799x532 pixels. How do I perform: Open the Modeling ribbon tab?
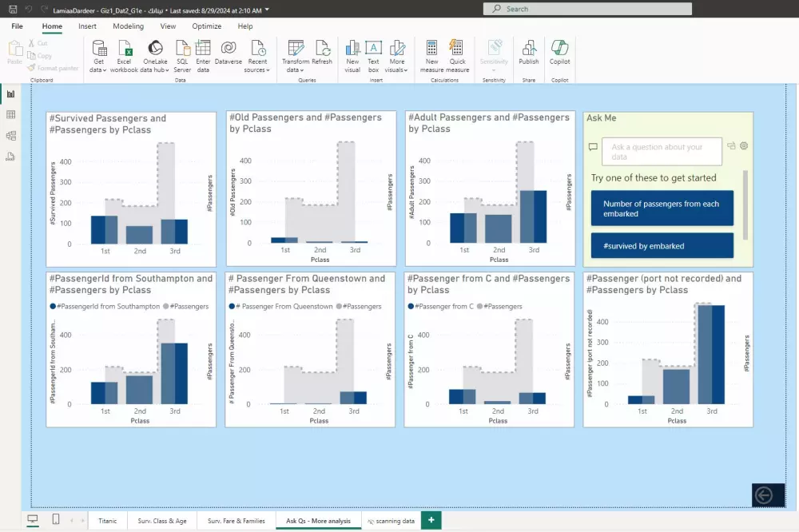point(128,26)
